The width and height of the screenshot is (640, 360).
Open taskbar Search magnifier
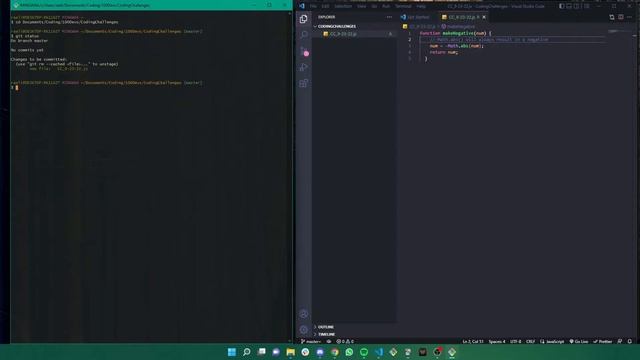pyautogui.click(x=247, y=352)
